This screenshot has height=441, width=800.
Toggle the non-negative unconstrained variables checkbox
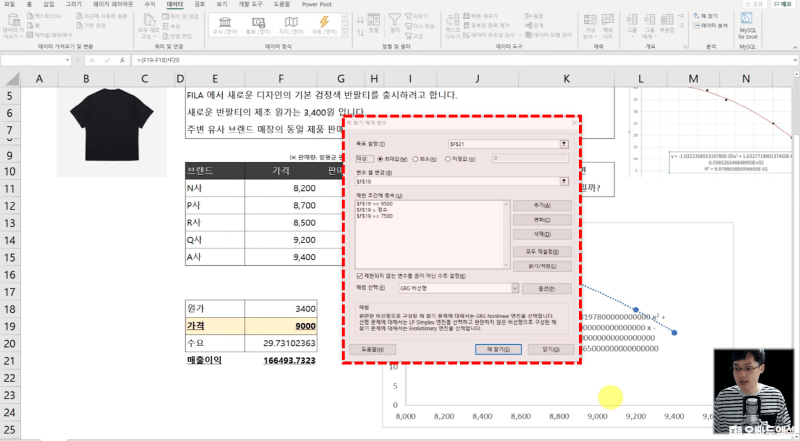(361, 275)
